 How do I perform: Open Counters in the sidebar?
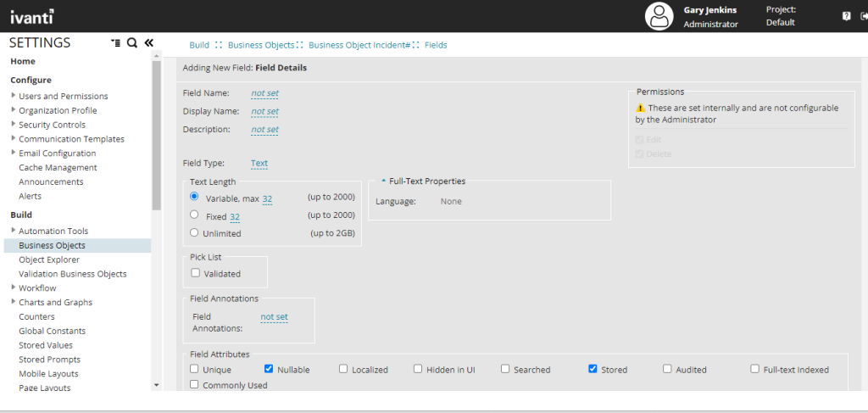(x=36, y=316)
